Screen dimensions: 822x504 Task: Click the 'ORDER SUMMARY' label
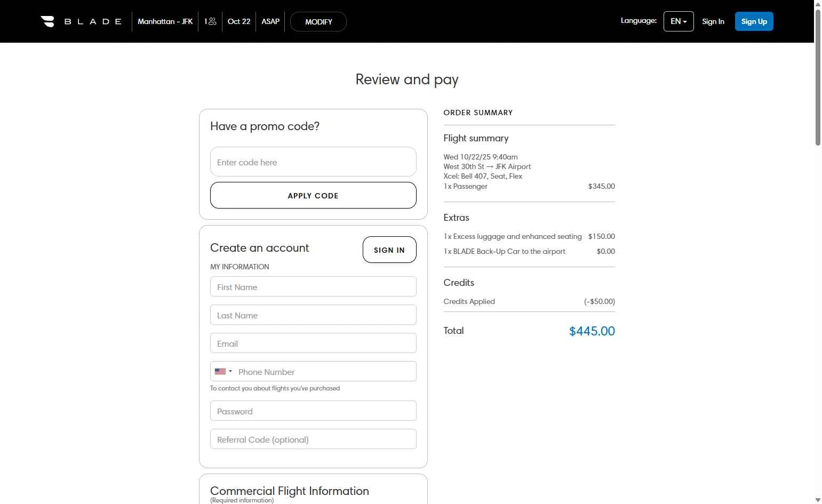tap(478, 113)
